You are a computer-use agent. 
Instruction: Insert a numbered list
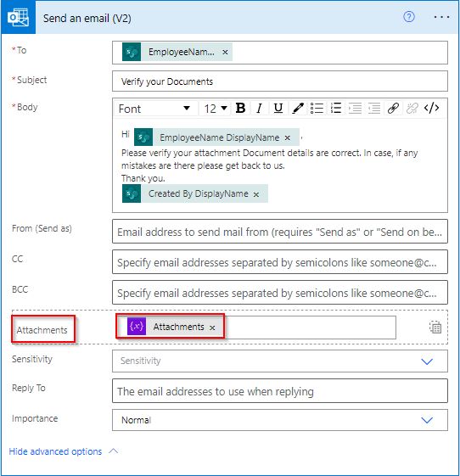pyautogui.click(x=336, y=108)
